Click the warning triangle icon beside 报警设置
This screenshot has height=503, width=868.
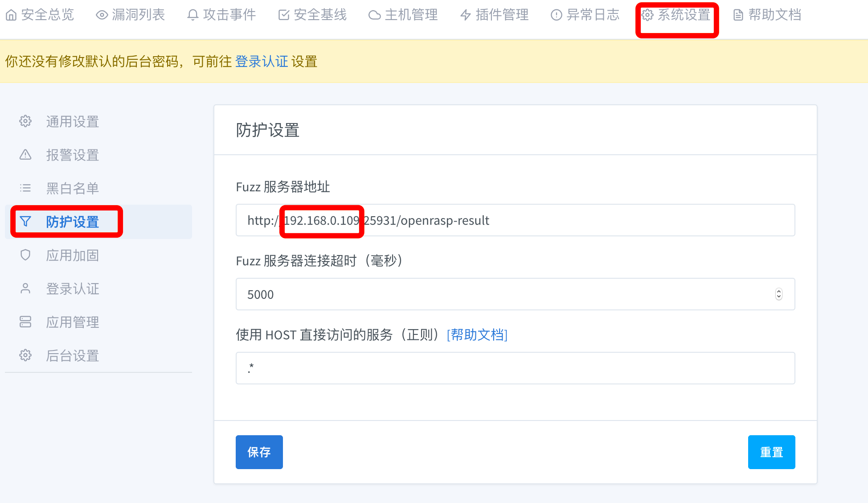(25, 155)
